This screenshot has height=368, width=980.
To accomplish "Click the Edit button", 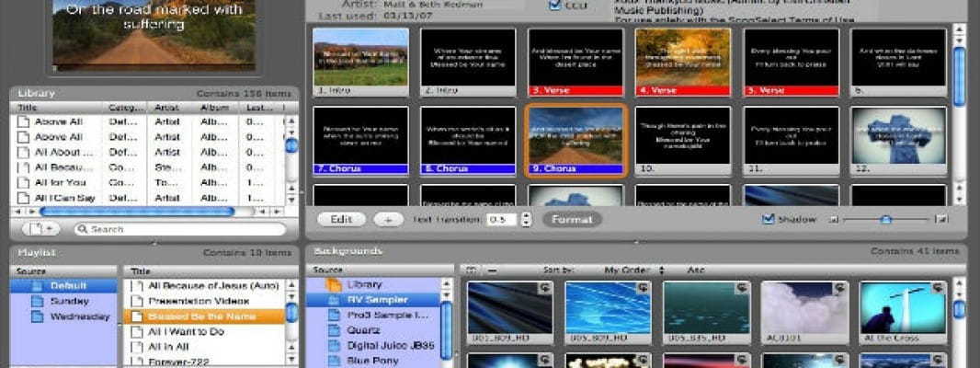I will click(341, 220).
